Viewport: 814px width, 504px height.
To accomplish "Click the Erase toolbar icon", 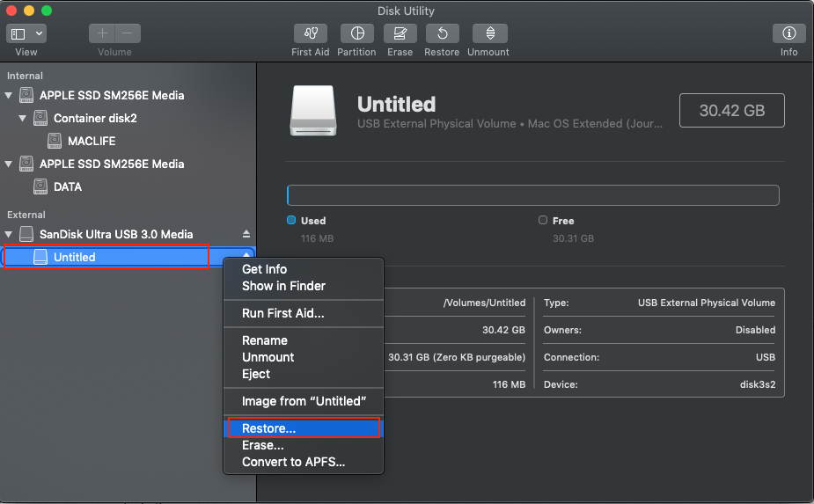I will click(x=400, y=33).
